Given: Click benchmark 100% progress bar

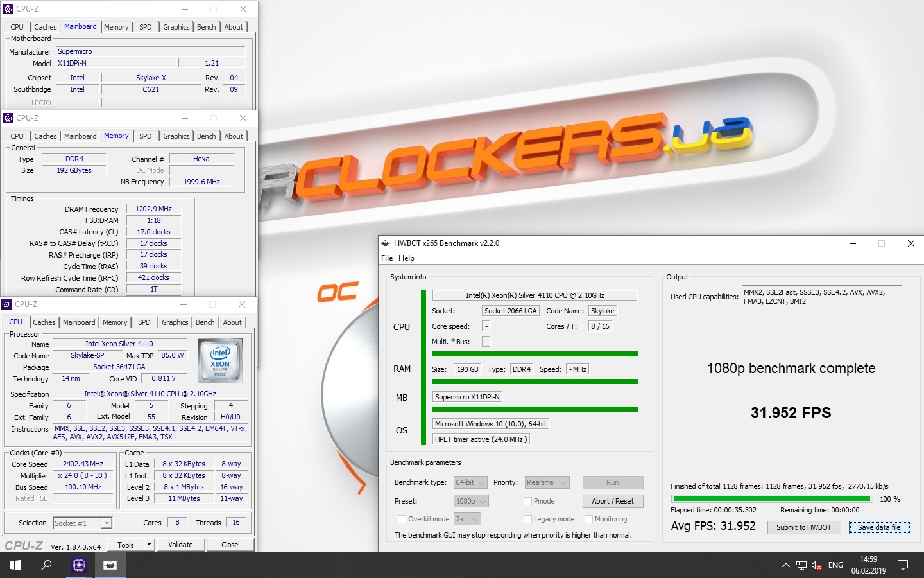Looking at the screenshot, I should click(771, 498).
